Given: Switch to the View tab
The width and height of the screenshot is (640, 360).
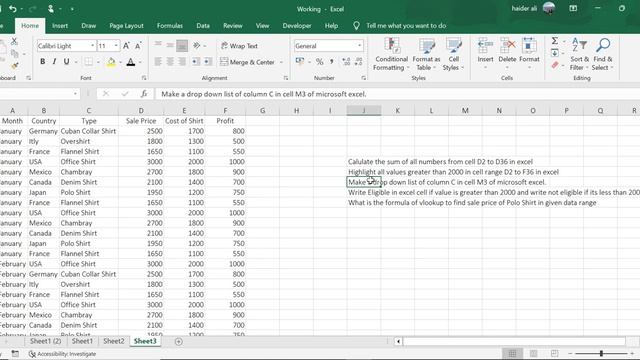Looking at the screenshot, I should (262, 25).
